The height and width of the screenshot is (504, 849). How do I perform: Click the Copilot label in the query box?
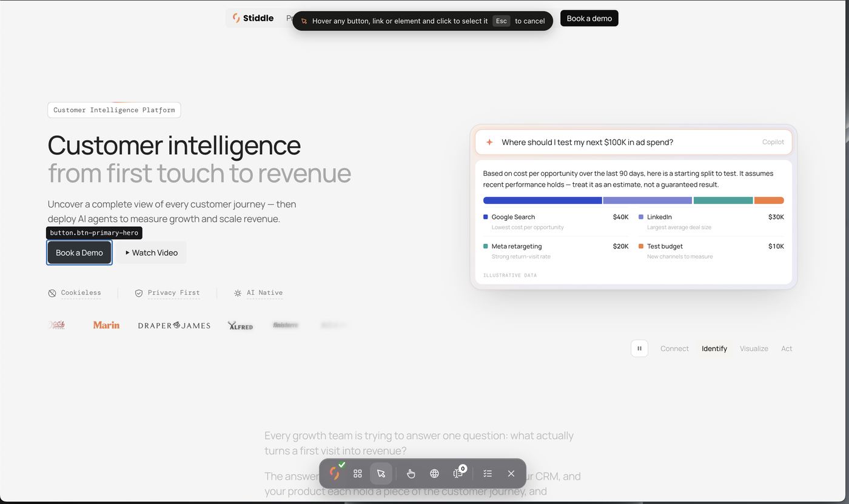(773, 142)
